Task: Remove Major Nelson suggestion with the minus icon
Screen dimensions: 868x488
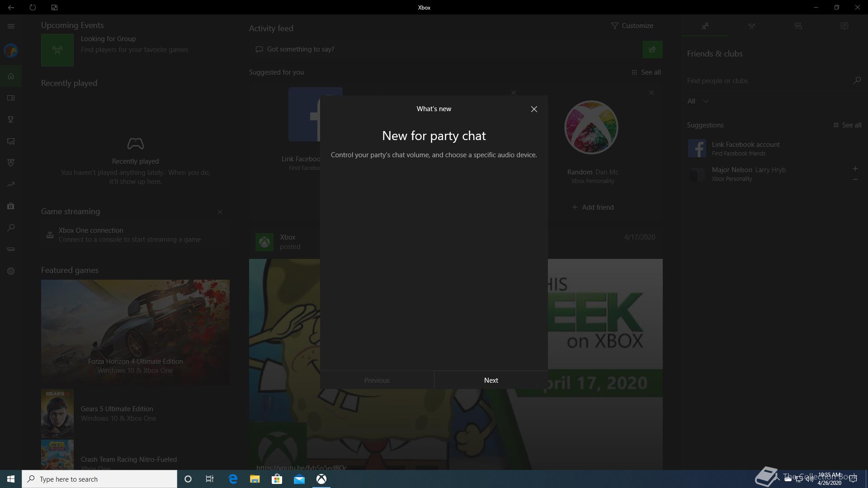Action: click(x=855, y=179)
